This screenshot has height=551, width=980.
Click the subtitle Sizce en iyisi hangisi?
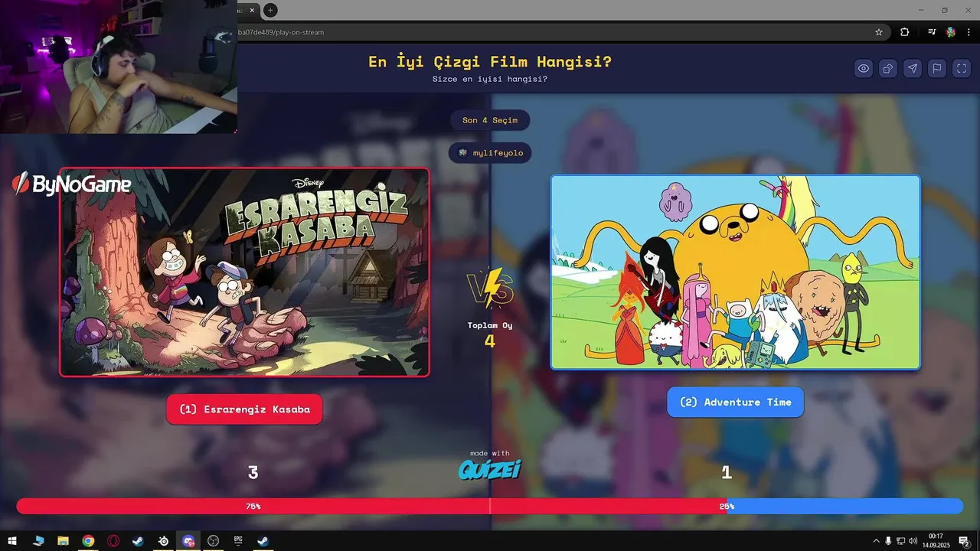(x=490, y=79)
